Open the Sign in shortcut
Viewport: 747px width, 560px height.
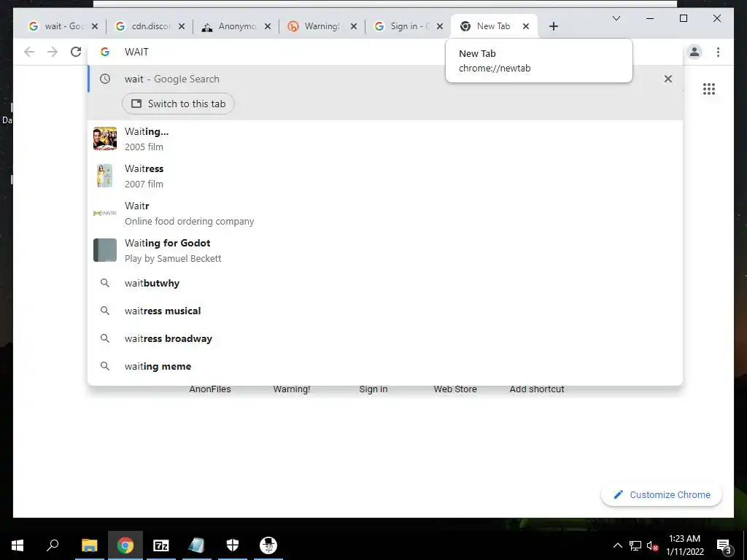(373, 389)
